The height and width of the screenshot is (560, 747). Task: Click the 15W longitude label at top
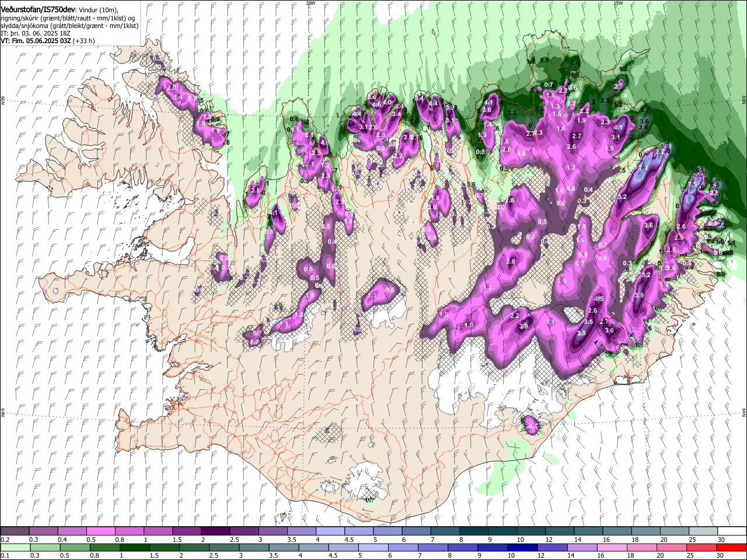coord(618,3)
